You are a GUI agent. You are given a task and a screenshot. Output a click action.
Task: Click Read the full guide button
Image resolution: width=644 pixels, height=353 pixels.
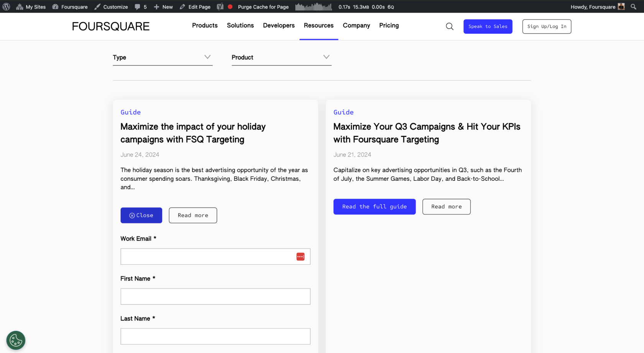[375, 206]
